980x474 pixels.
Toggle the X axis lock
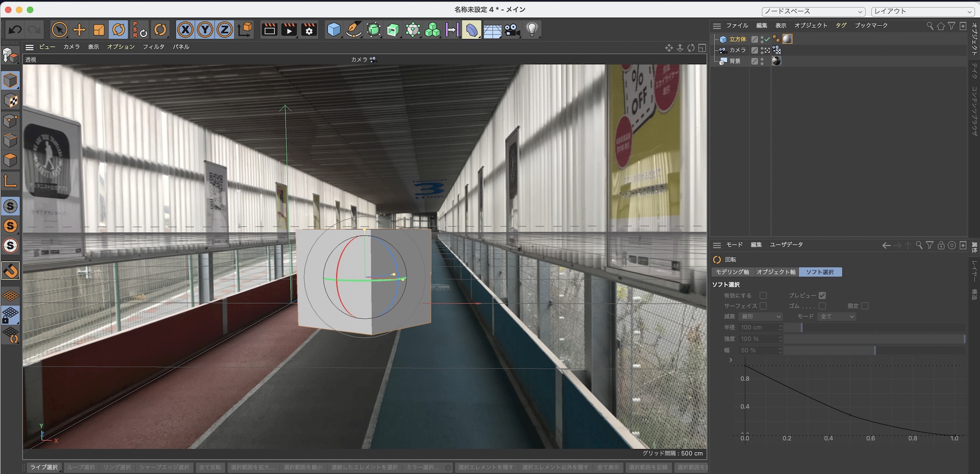pyautogui.click(x=185, y=30)
